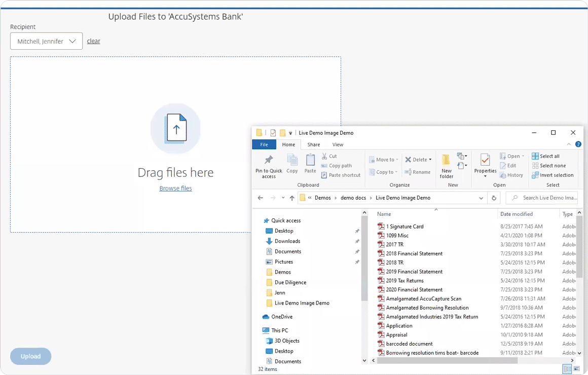
Task: Expand the address bar history dropdown
Action: [x=481, y=198]
